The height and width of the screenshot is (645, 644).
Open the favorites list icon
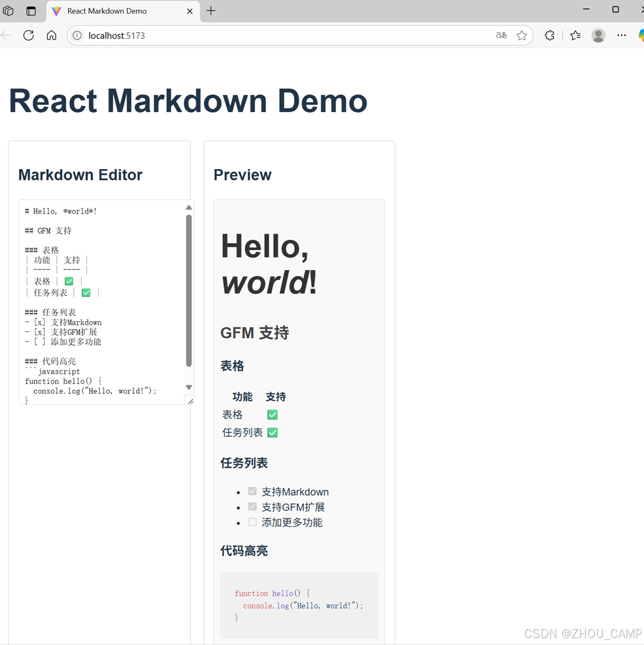[x=575, y=36]
